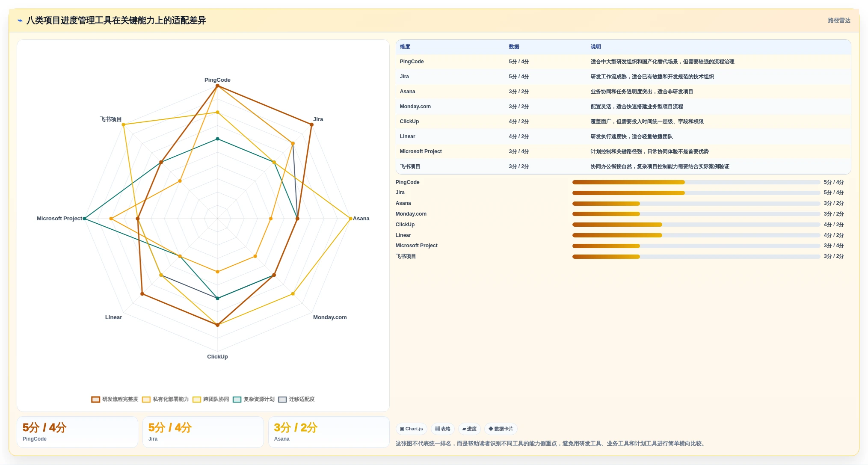The image size is (868, 465).
Task: Toggle the 研发流程完整度 legend swatch
Action: tap(96, 400)
